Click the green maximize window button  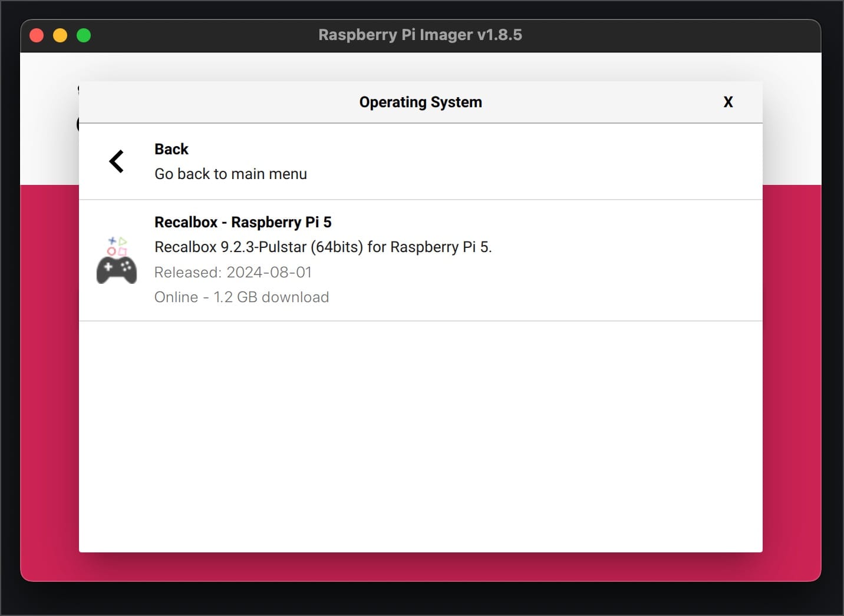(84, 35)
